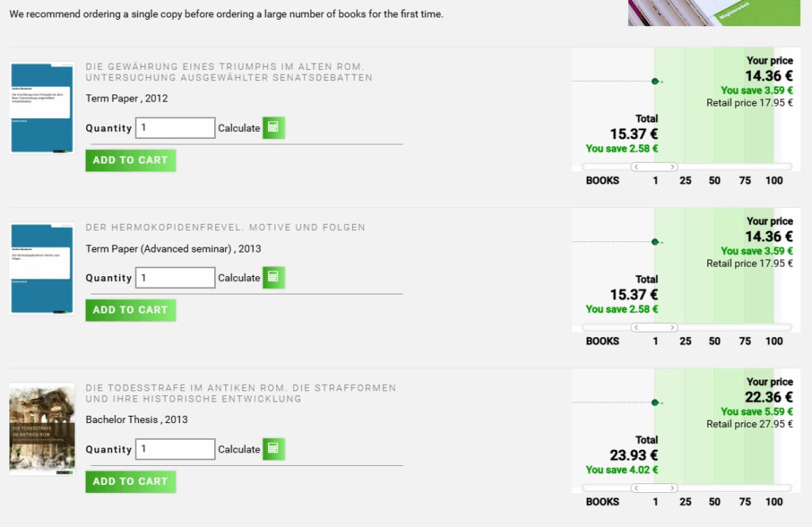The height and width of the screenshot is (527, 812).
Task: Focus quantity field for Triumph paper
Action: [x=175, y=128]
